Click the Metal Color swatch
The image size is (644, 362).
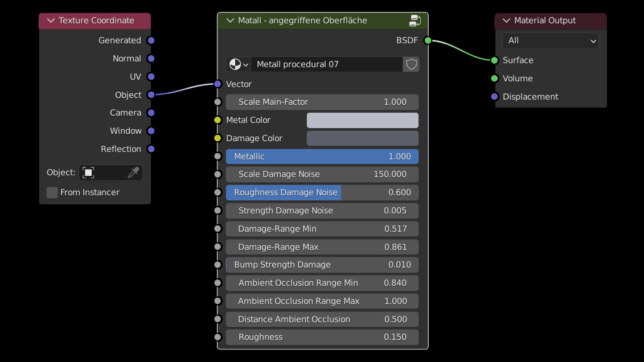point(362,120)
